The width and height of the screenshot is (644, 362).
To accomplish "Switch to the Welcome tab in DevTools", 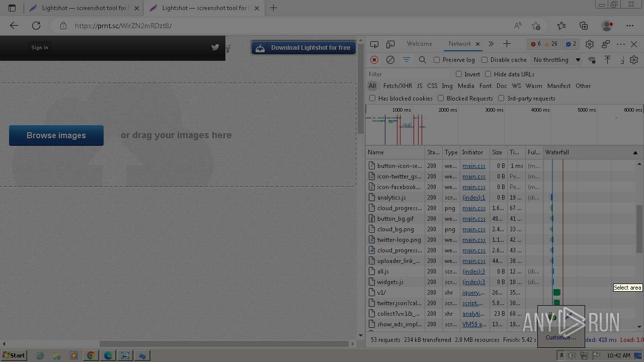I will (420, 44).
